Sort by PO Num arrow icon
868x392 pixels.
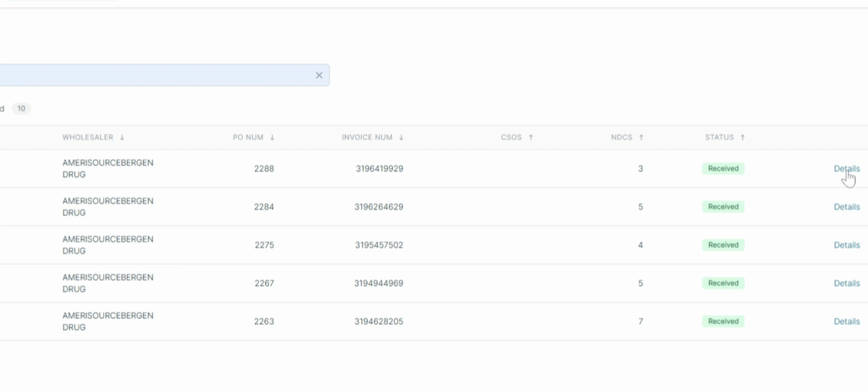[x=272, y=138]
